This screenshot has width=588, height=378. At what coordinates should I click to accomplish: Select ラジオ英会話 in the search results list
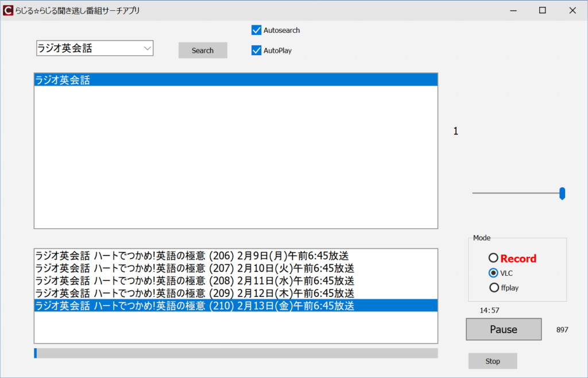(63, 80)
